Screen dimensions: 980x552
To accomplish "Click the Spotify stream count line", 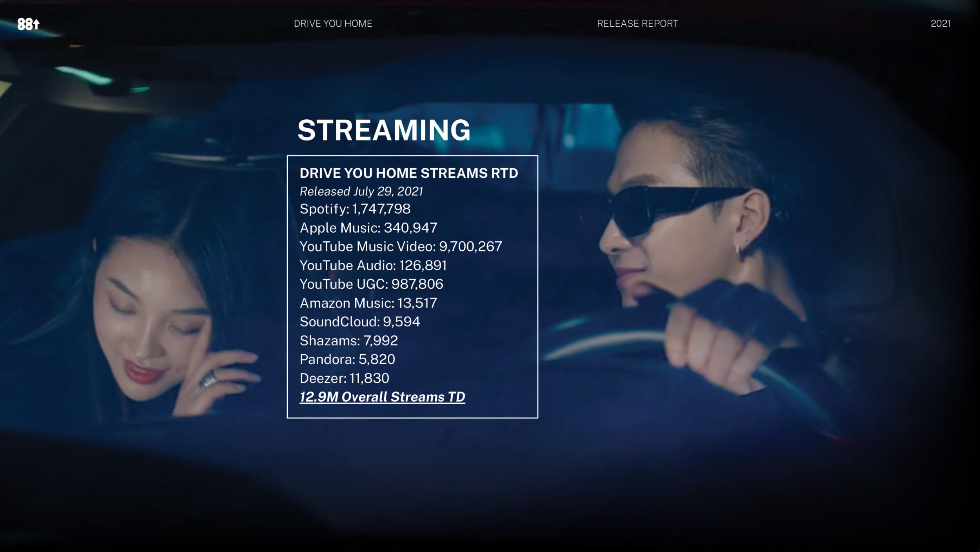I will pos(355,209).
